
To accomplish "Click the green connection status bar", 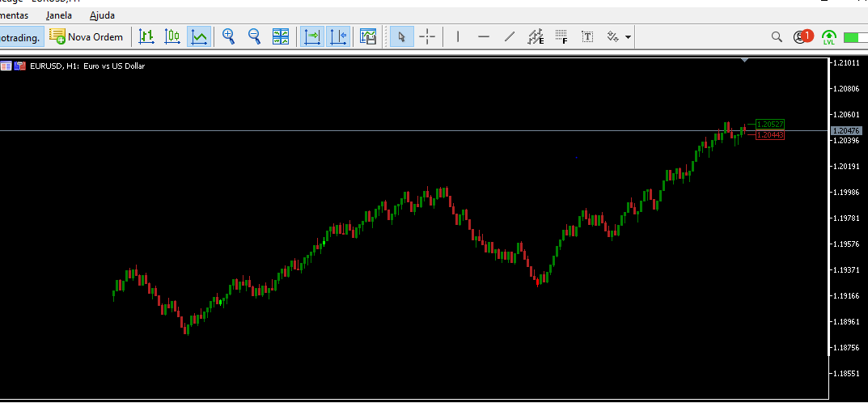I will pos(855,37).
